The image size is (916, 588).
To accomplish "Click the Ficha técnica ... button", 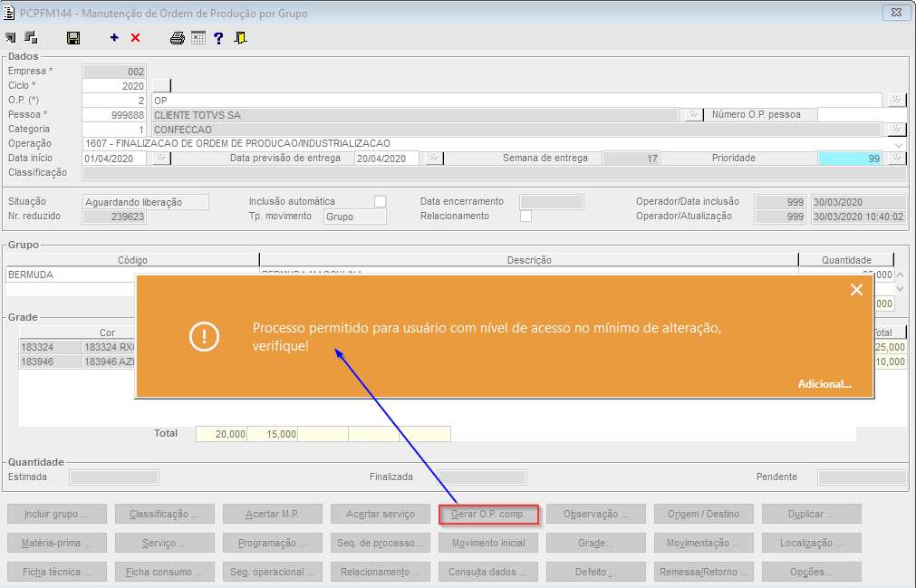I will coord(57,572).
